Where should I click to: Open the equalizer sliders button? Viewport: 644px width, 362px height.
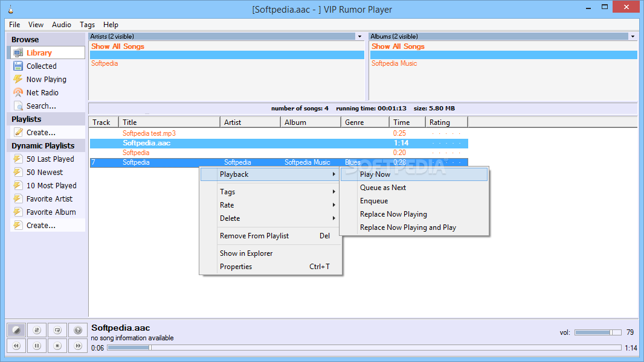click(x=37, y=330)
